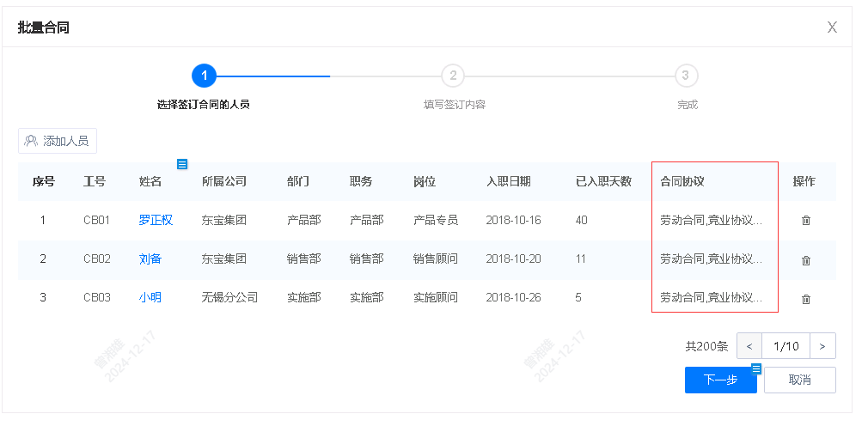Screen dimensions: 868x426
Task: Delete the row for 刘备
Action: [x=805, y=260]
